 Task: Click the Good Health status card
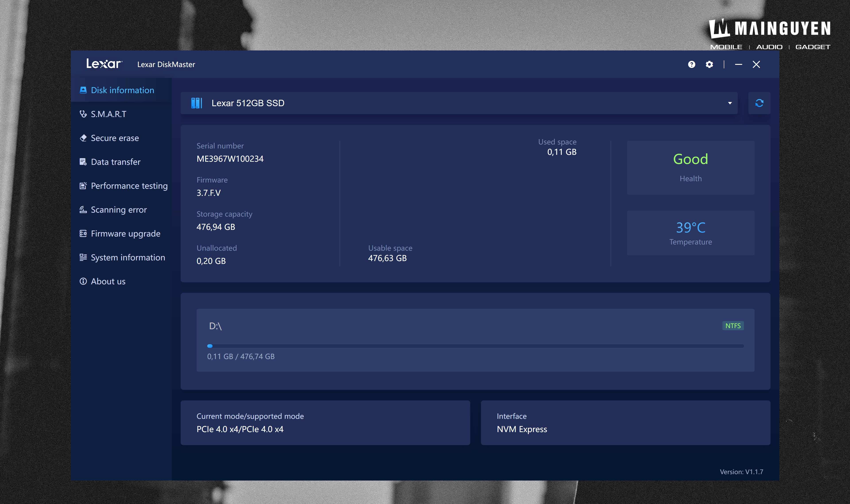click(x=690, y=167)
